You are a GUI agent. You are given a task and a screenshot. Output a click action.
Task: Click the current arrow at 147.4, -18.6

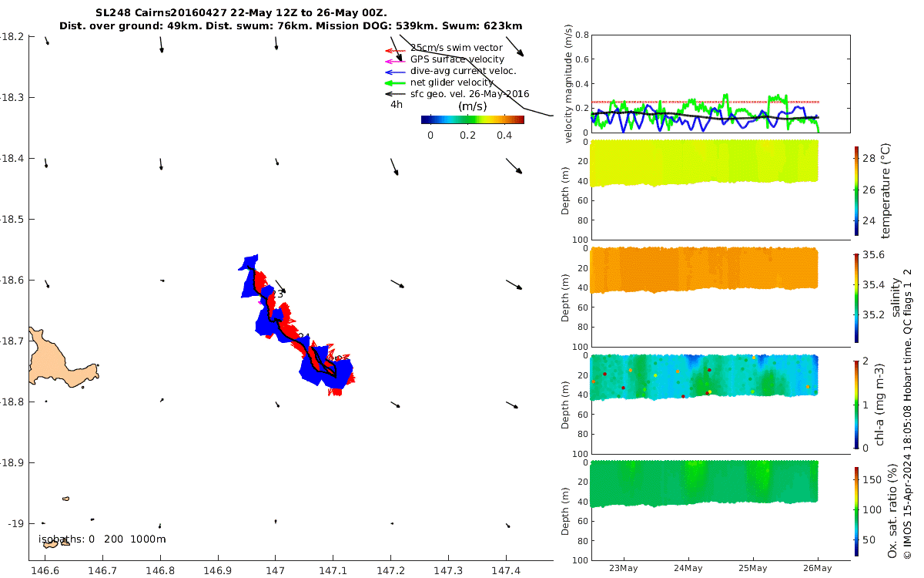[x=514, y=284]
